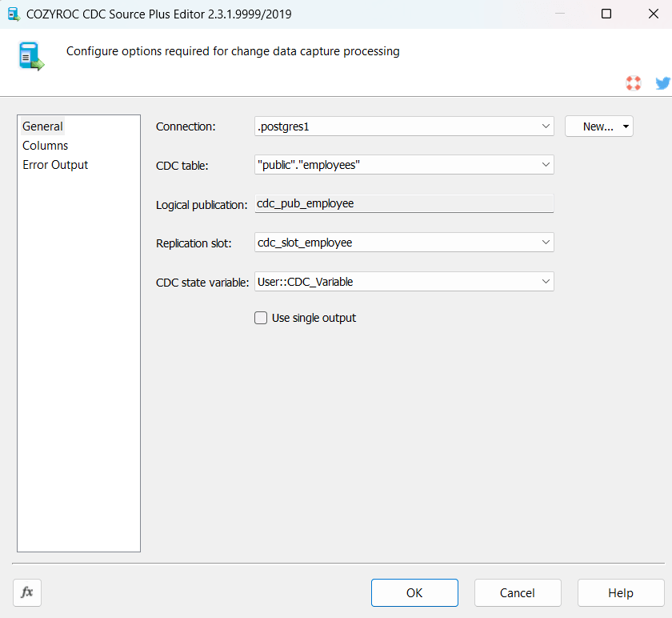This screenshot has height=618, width=672.
Task: Expand the CDC table dropdown
Action: (x=546, y=165)
